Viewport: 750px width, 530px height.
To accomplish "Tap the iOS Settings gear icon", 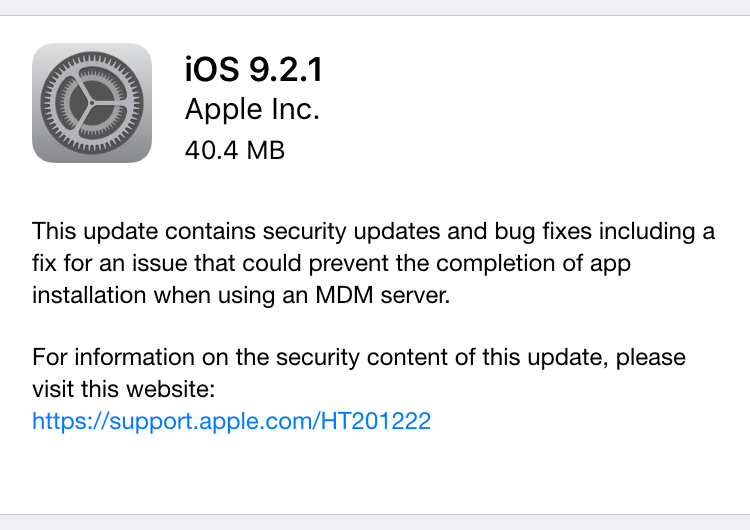I will point(92,103).
